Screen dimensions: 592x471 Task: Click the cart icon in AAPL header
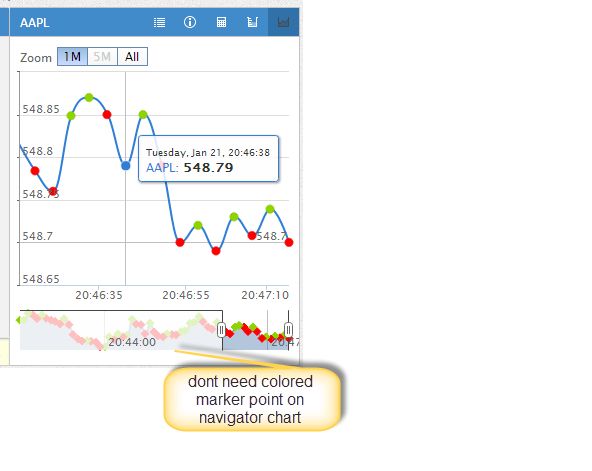252,22
